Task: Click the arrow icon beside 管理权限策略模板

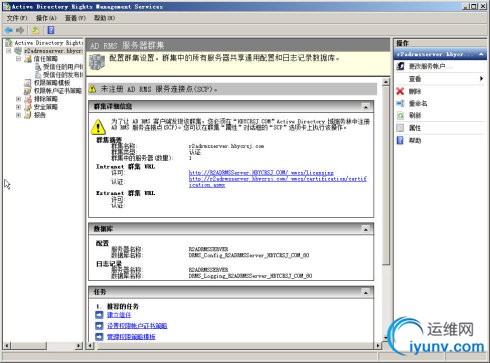Action: [99, 337]
